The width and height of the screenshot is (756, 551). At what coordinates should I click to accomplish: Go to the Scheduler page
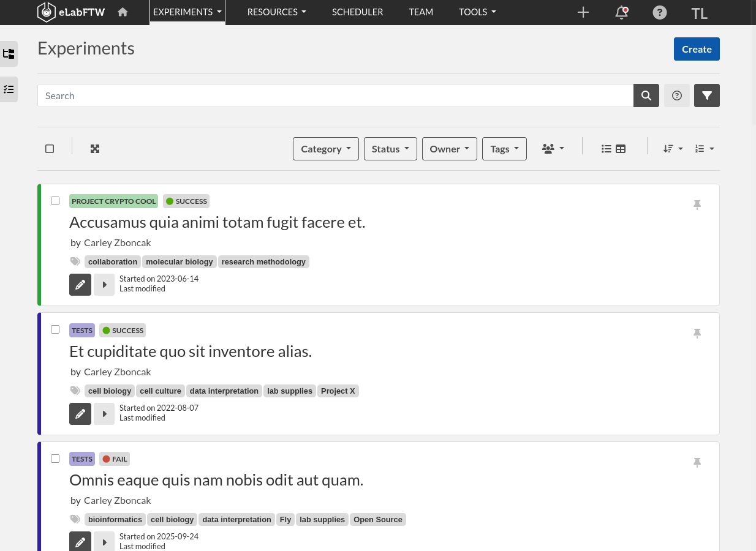coord(358,12)
